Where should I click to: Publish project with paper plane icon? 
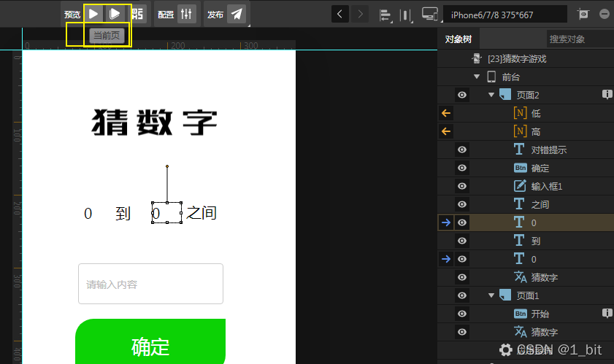[x=237, y=14]
